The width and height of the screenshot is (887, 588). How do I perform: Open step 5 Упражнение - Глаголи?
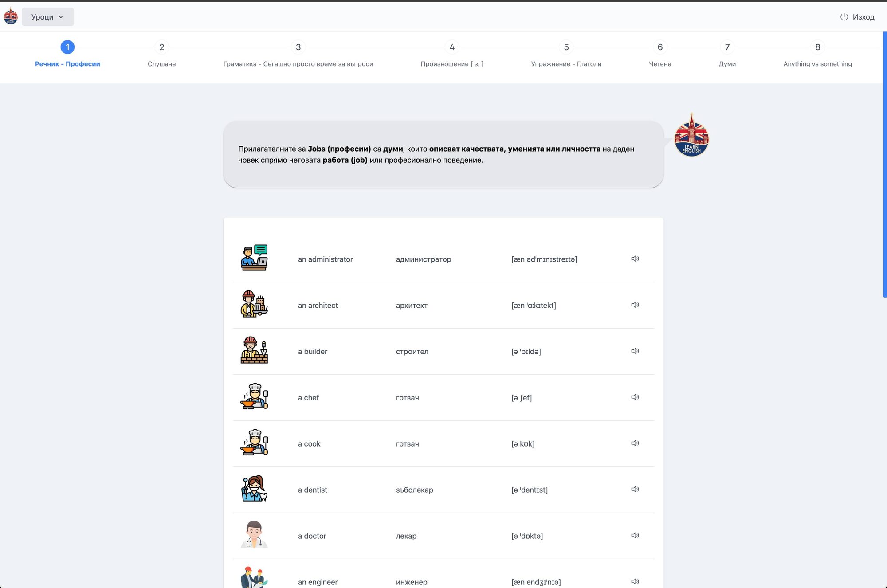pyautogui.click(x=566, y=47)
